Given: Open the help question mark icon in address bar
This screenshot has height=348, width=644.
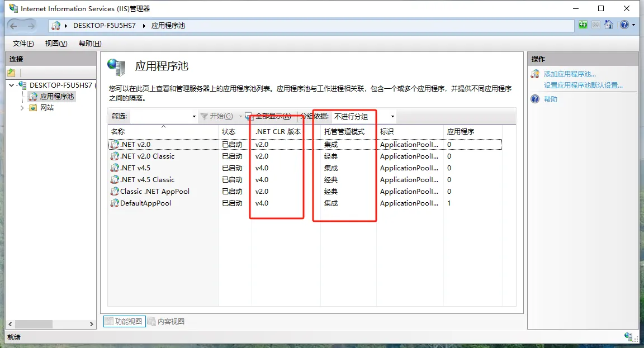Looking at the screenshot, I should tap(624, 25).
